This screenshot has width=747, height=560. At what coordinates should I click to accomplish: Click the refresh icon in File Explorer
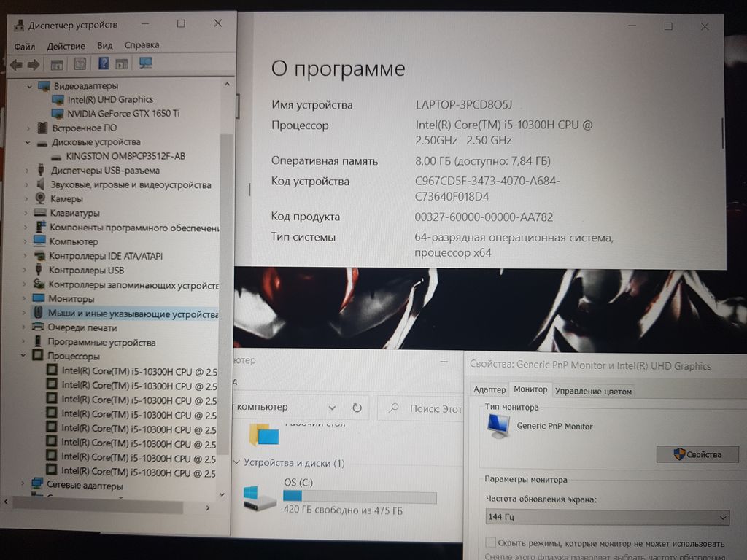pos(357,408)
